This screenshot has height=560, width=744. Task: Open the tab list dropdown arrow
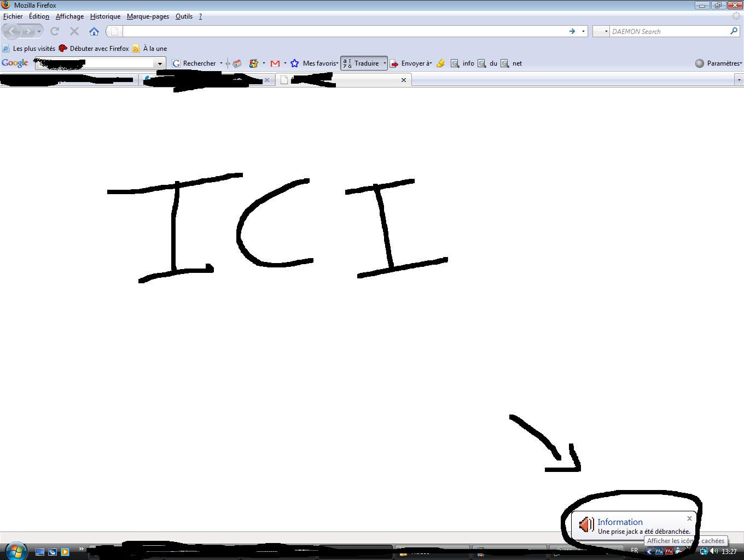point(739,80)
